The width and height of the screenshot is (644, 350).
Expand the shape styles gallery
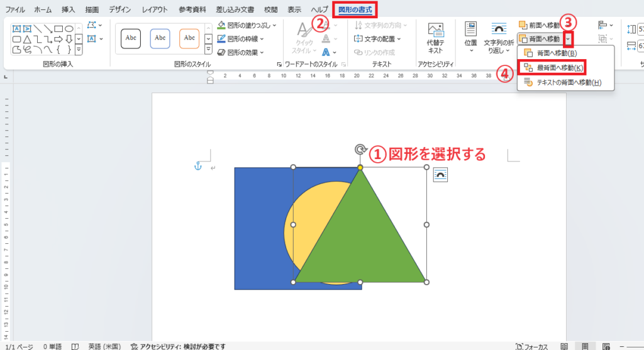coord(208,50)
